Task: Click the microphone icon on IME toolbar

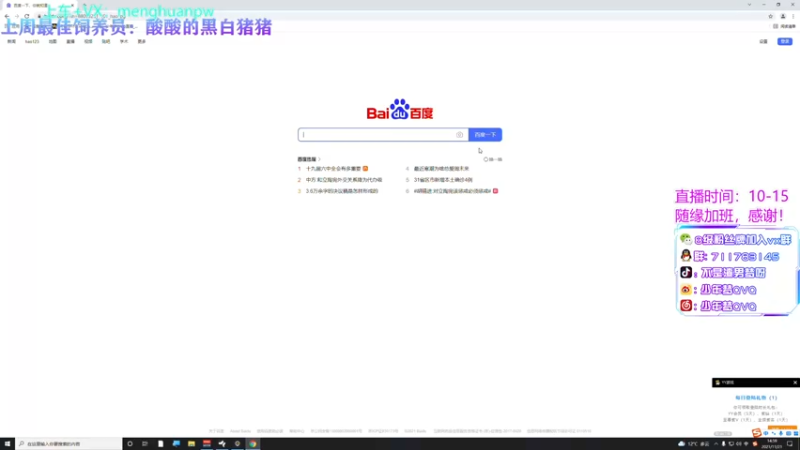Action: point(781,433)
